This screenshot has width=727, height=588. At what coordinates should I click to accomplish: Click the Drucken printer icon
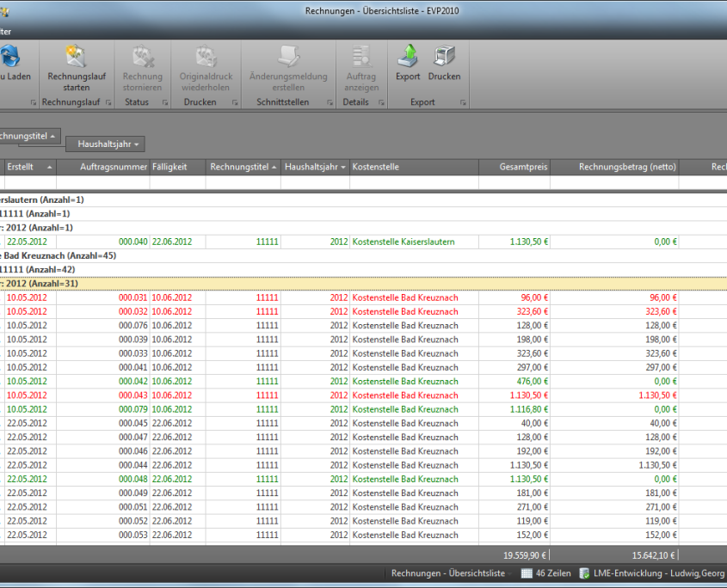tap(444, 56)
